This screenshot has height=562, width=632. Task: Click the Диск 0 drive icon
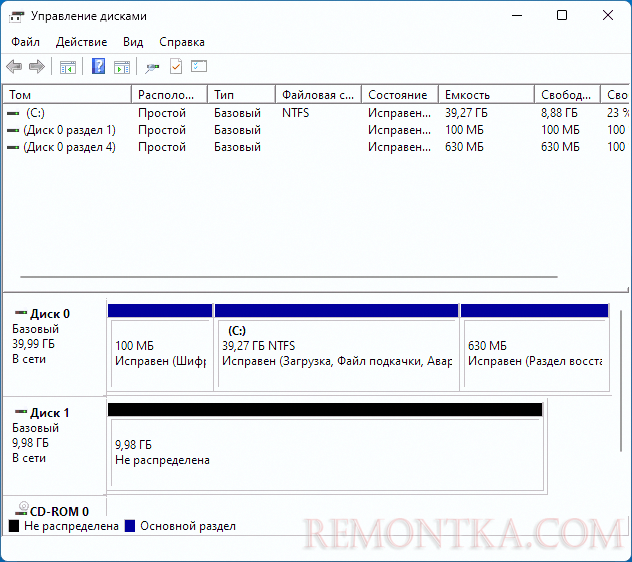(x=21, y=312)
